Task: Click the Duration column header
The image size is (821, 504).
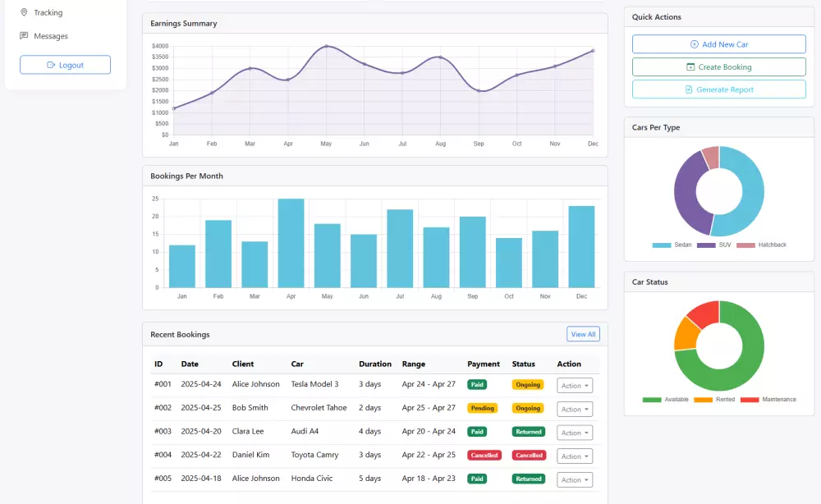Action: (375, 364)
